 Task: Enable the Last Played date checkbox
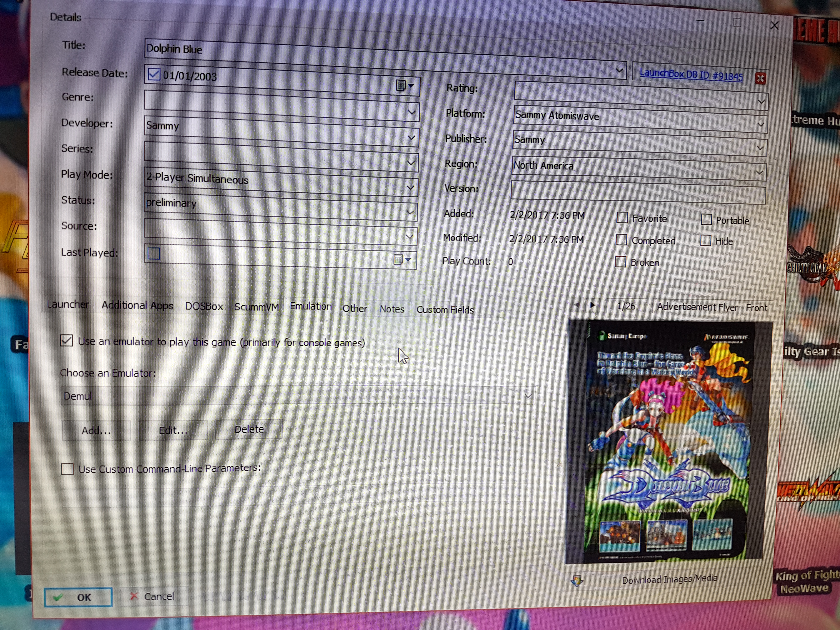tap(154, 254)
